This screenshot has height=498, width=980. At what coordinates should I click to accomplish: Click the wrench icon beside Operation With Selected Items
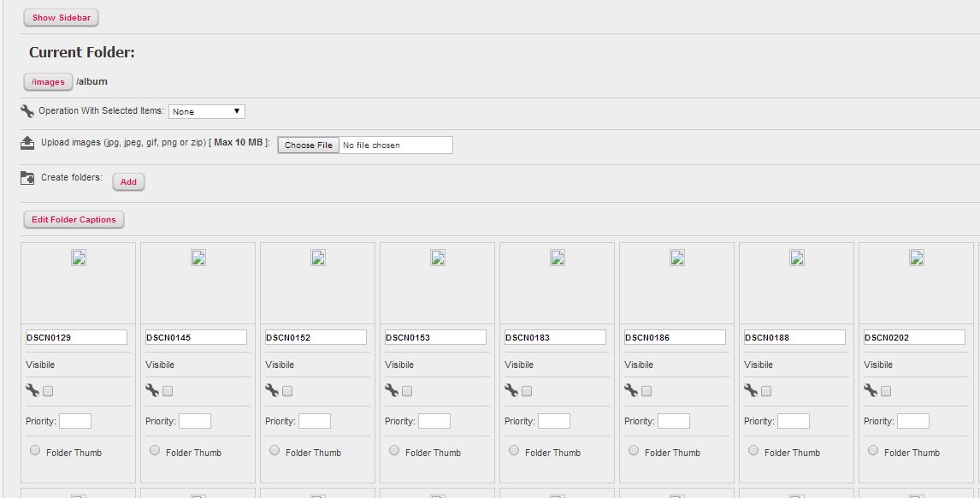click(x=27, y=111)
